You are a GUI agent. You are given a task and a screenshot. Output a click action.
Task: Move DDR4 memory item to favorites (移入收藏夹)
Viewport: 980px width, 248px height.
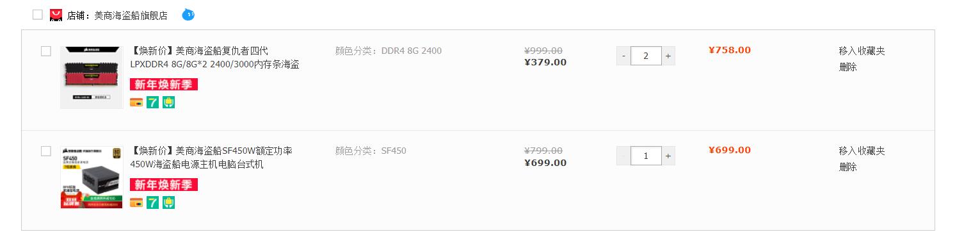click(x=862, y=51)
